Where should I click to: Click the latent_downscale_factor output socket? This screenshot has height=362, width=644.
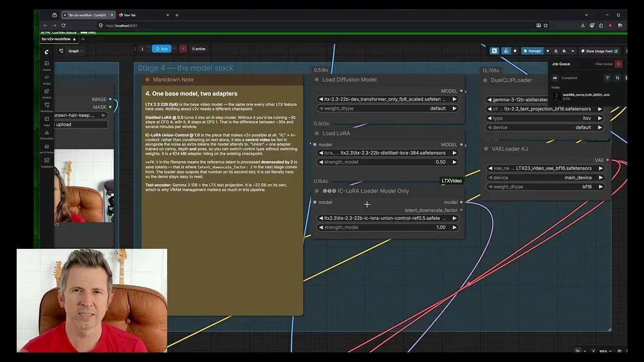pos(461,210)
